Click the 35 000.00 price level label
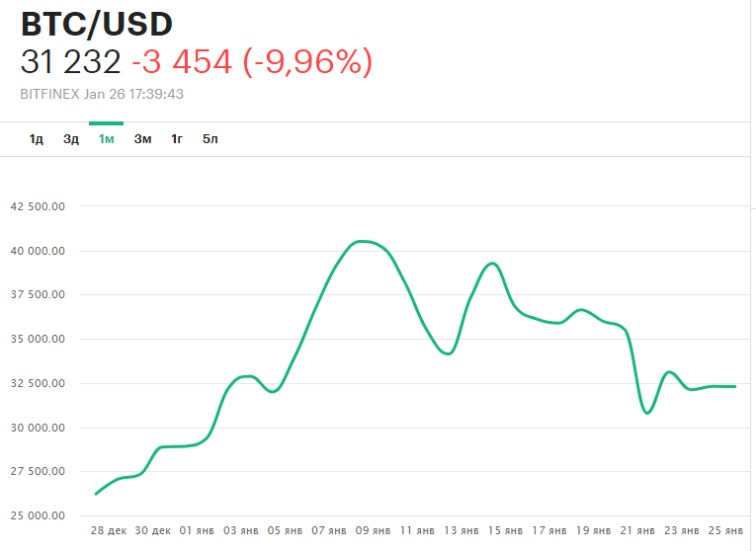This screenshot has width=756, height=551. (x=38, y=339)
